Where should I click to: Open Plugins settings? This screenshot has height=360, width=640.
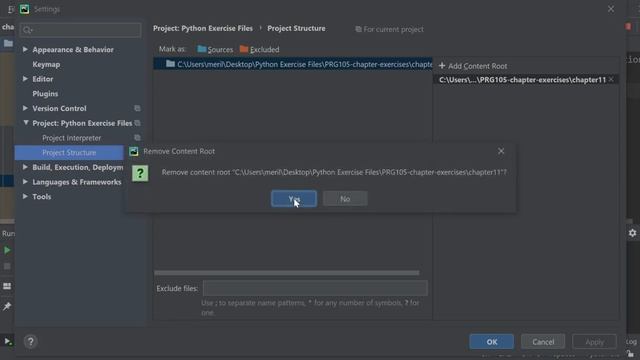(45, 94)
